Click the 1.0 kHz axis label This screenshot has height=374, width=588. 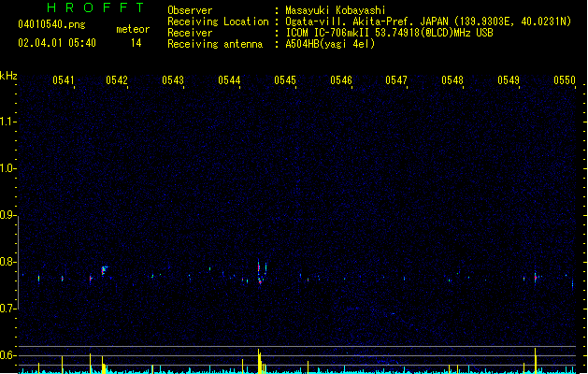coord(8,168)
